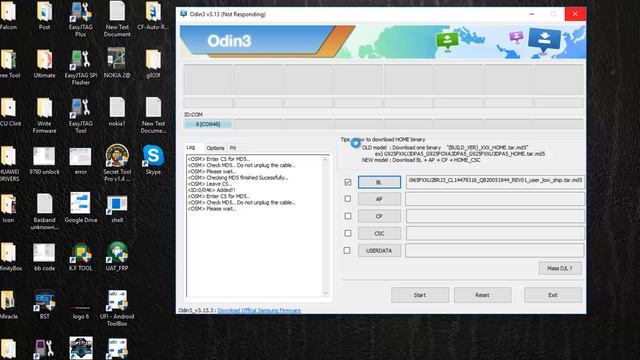Launch Secret Tool Pro shortcut
The height and width of the screenshot is (360, 640).
pos(117,163)
